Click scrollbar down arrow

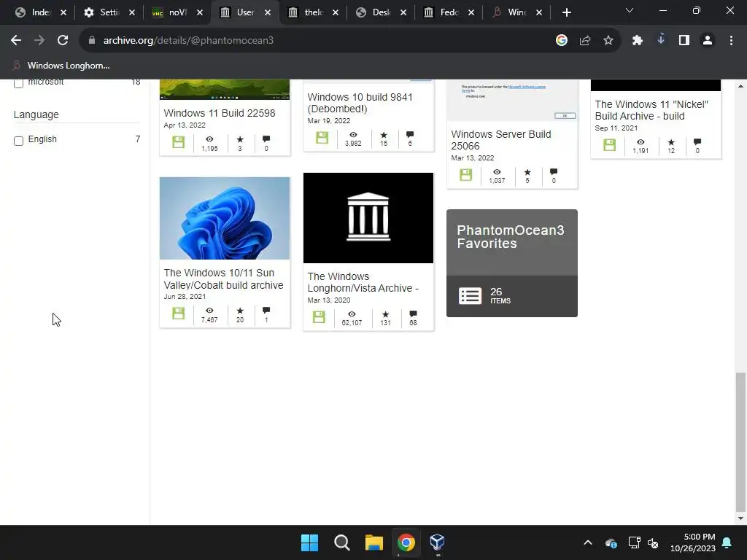[740, 518]
